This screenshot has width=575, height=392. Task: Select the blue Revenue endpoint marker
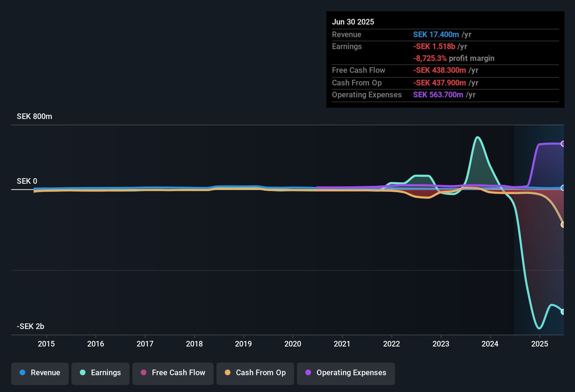click(x=563, y=188)
